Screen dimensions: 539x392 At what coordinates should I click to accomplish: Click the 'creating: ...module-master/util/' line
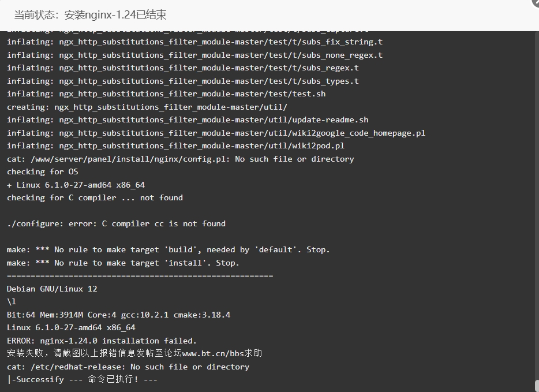click(x=147, y=107)
